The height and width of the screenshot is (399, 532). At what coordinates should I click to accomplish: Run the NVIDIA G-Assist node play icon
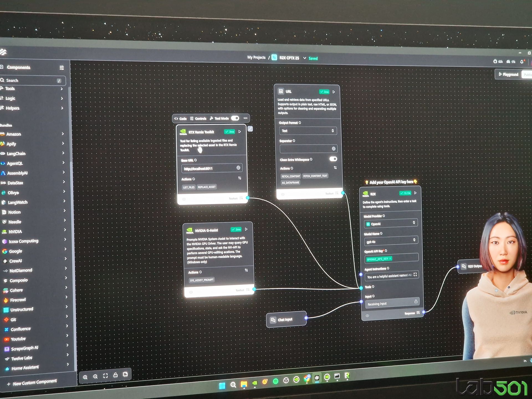coord(246,229)
